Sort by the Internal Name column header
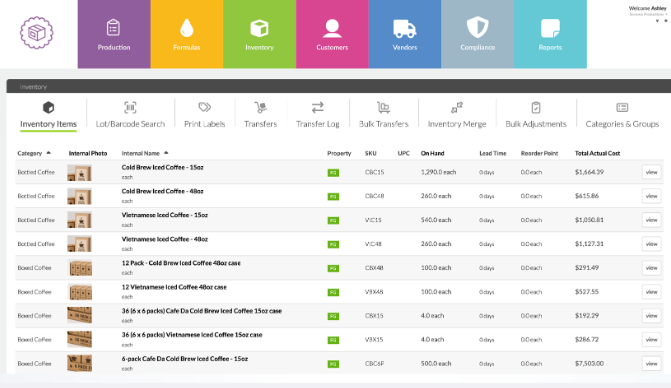Screen dimensions: 671x388 click(145, 153)
